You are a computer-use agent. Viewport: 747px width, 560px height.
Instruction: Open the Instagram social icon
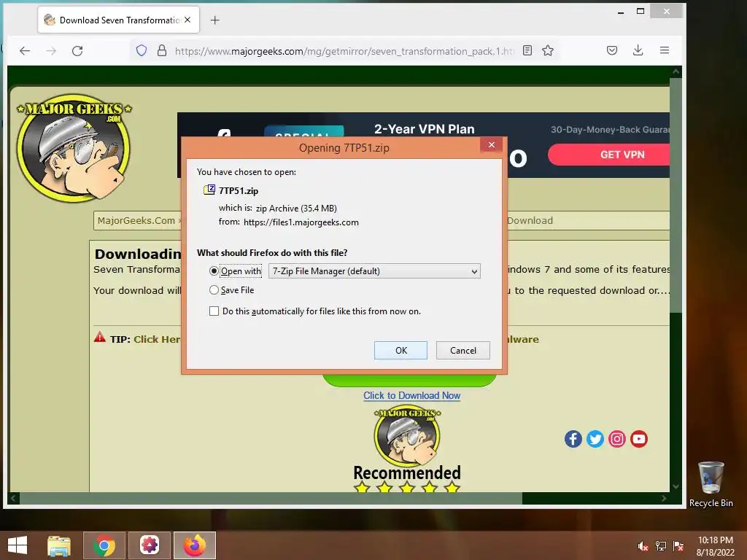(617, 439)
